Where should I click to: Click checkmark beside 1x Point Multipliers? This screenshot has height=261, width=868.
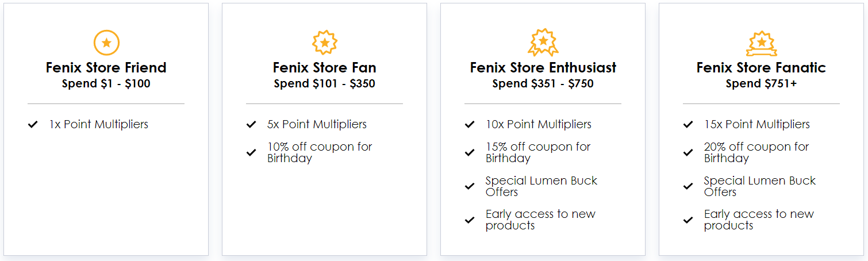(x=33, y=125)
